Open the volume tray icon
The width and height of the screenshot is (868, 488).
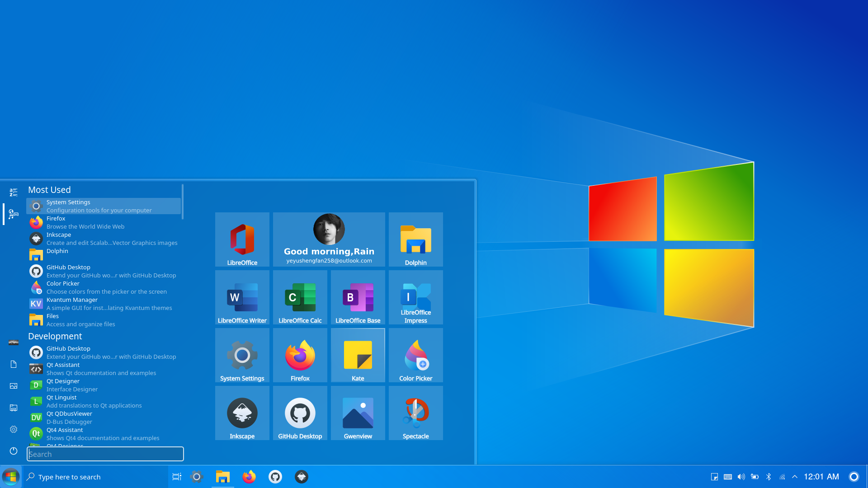(741, 477)
